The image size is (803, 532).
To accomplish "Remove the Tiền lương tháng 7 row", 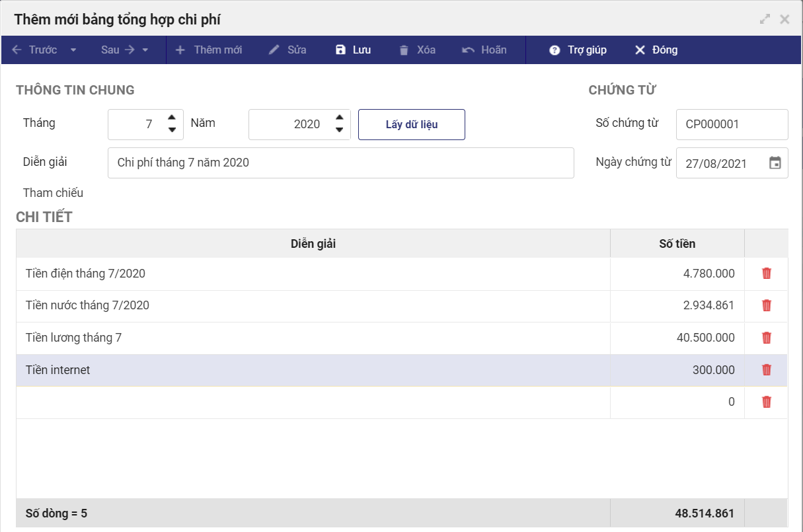I will tap(767, 338).
